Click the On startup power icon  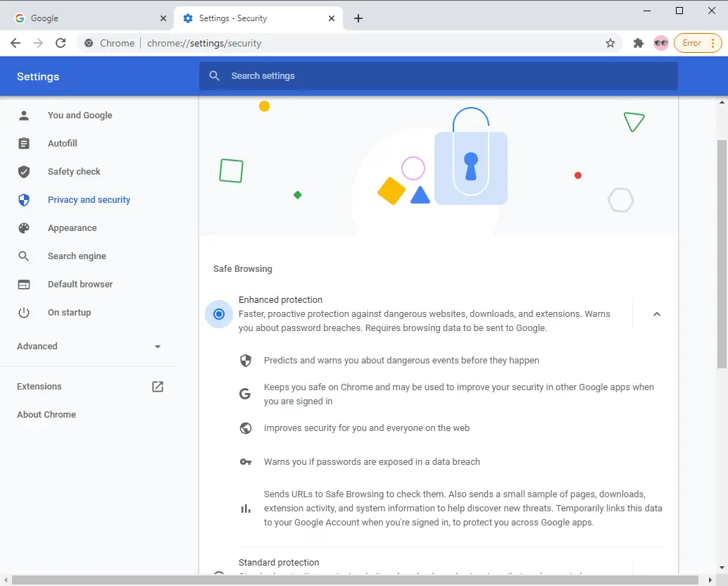point(24,313)
